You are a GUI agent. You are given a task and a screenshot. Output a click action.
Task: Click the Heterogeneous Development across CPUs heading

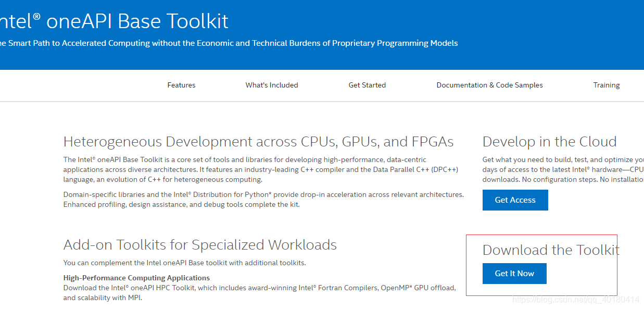(x=258, y=142)
